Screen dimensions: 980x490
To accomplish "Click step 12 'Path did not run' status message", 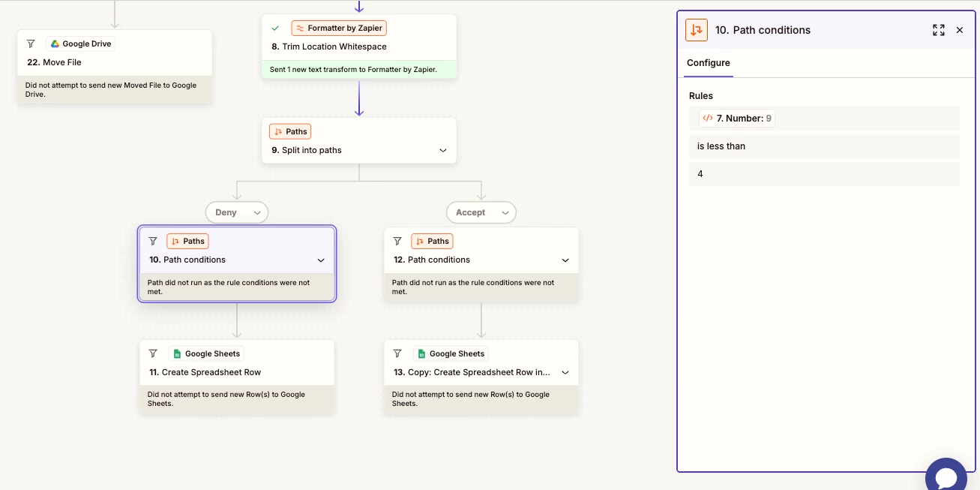I will point(473,287).
